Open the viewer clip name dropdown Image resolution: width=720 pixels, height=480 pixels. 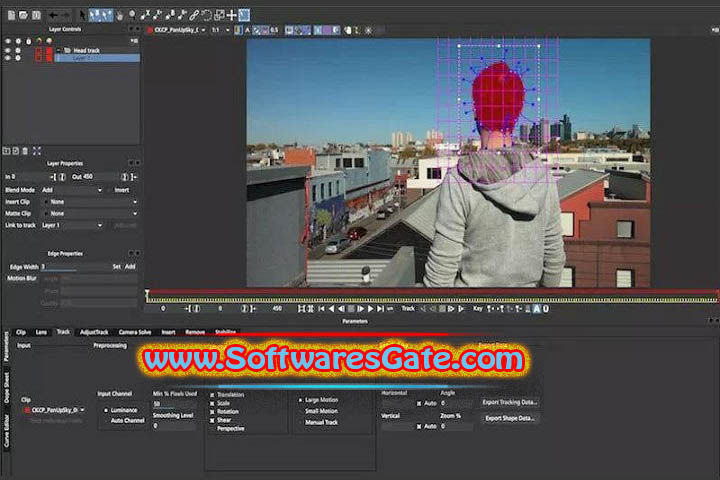(x=176, y=30)
